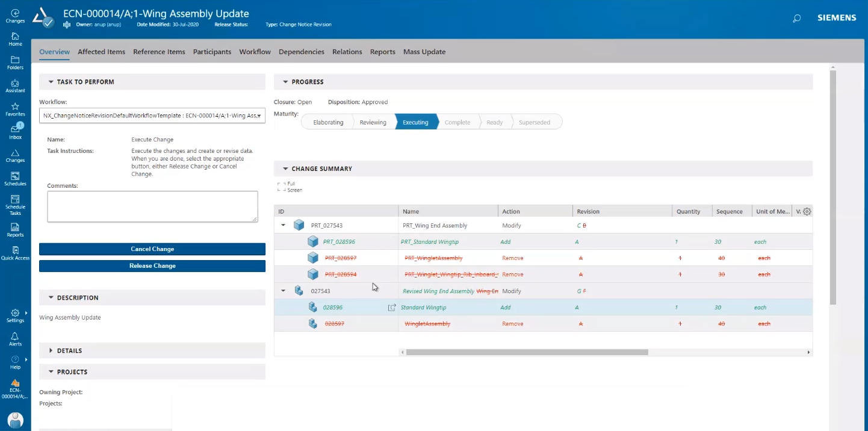The width and height of the screenshot is (868, 431).
Task: Open the Quick Access panel
Action: 15,254
